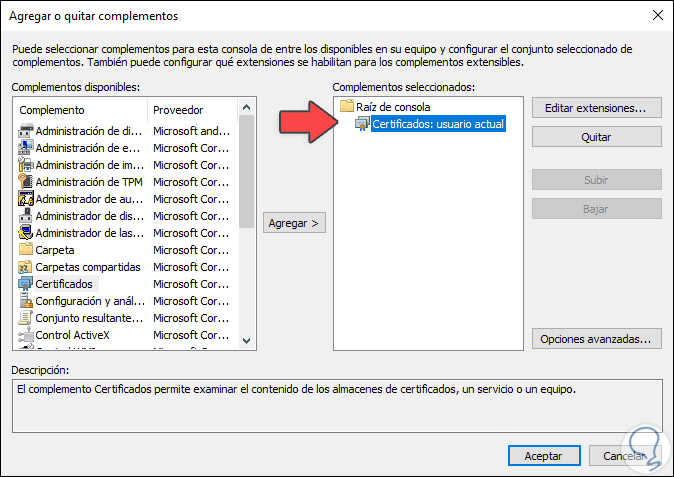Viewport: 674px width, 477px height.
Task: Select the Control ActiveX snap-in icon
Action: coord(26,335)
